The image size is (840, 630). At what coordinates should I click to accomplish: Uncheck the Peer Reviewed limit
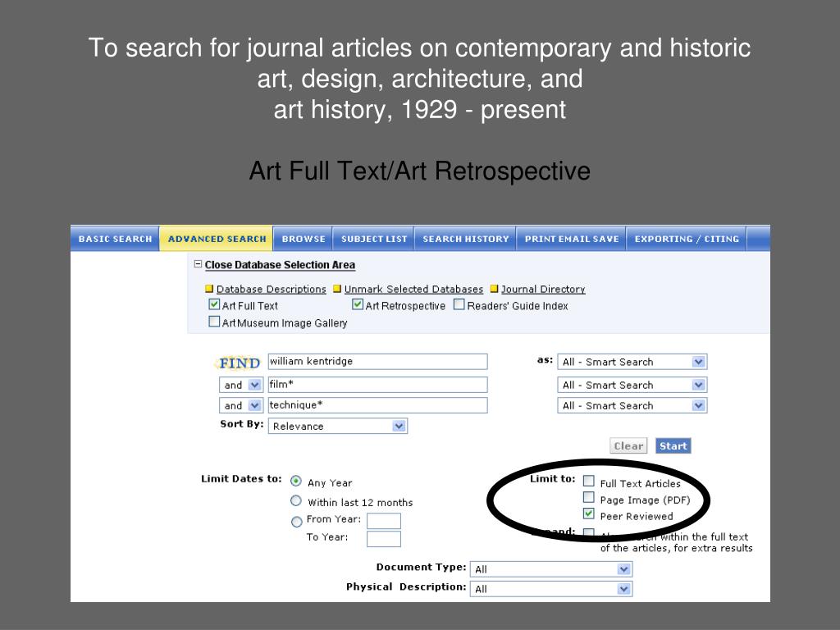pyautogui.click(x=589, y=514)
